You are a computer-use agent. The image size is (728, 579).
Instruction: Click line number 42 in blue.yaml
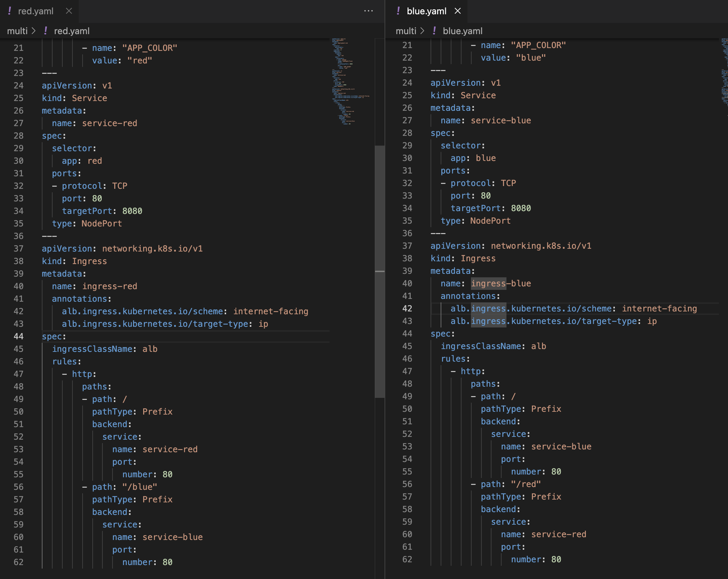tap(407, 309)
